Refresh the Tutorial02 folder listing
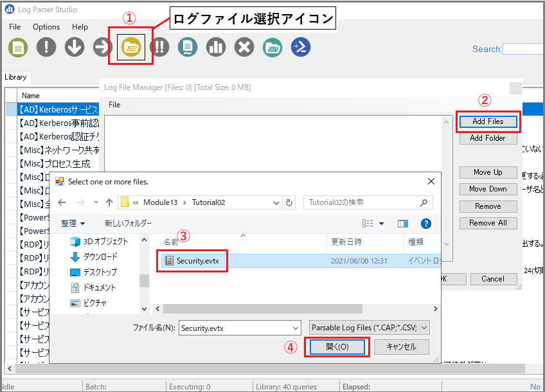Image resolution: width=545 pixels, height=392 pixels. tap(289, 202)
